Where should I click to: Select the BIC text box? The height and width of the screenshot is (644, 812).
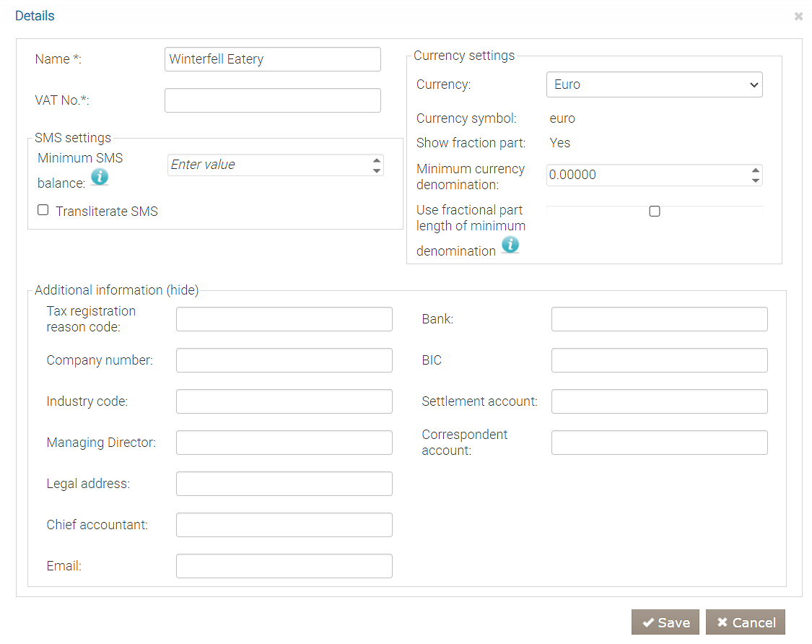(659, 360)
